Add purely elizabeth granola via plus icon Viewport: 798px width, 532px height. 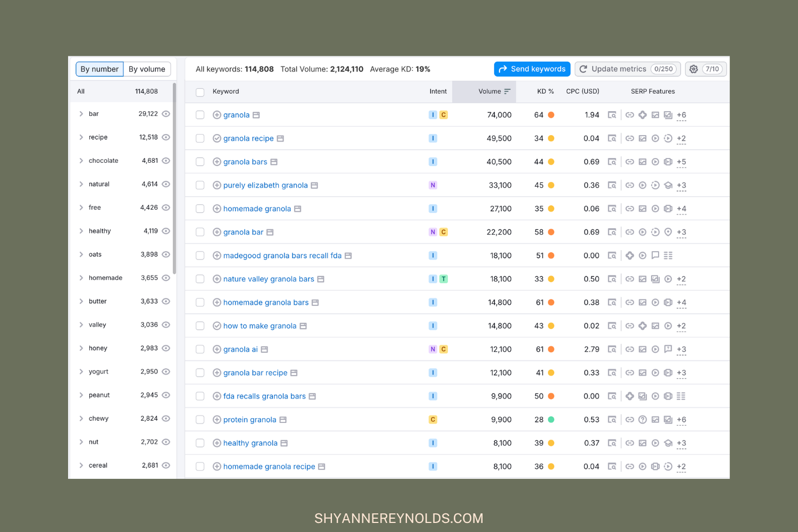tap(217, 185)
